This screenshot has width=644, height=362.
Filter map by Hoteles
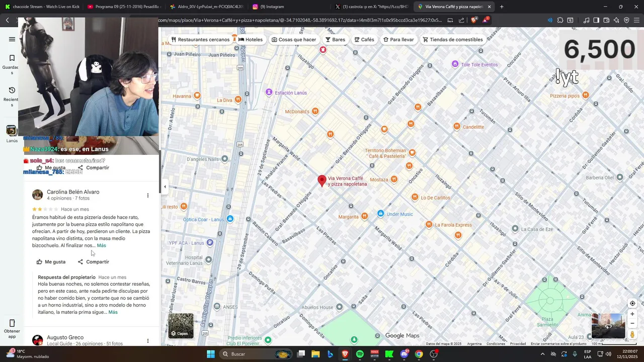(x=250, y=40)
